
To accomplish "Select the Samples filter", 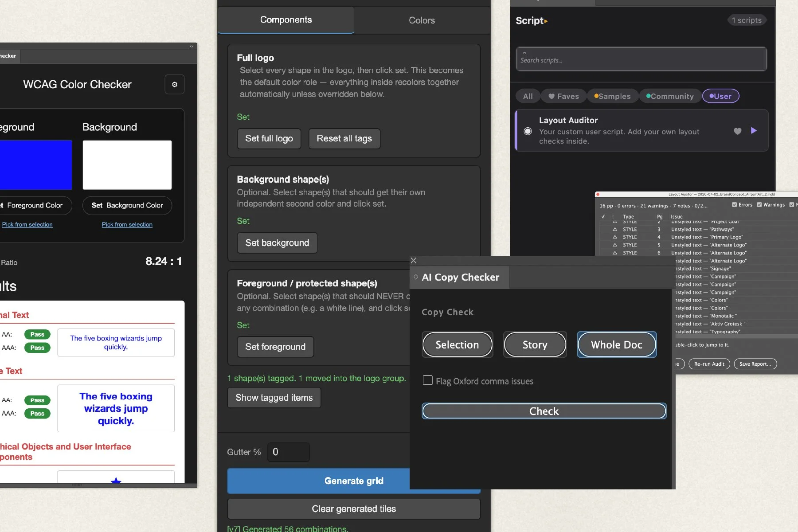I will coord(612,96).
